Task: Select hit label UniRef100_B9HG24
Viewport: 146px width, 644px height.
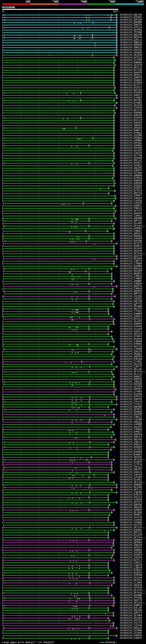Action: click(x=131, y=25)
